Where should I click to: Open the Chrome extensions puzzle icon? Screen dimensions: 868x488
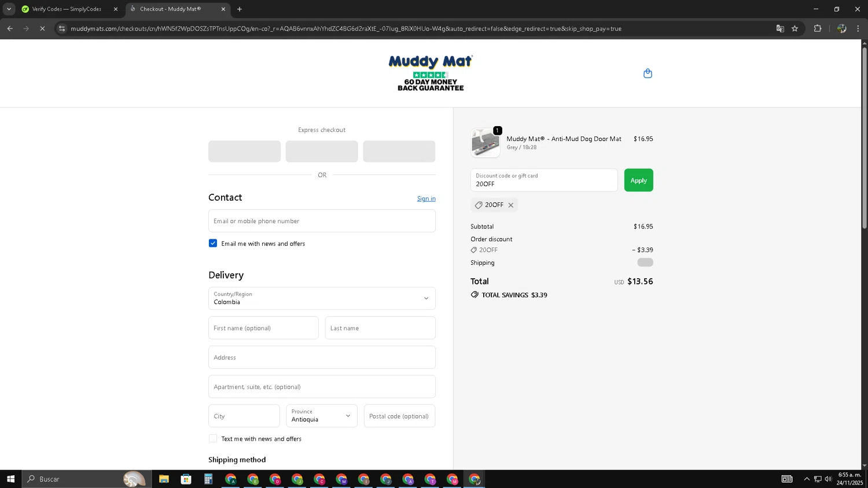[818, 28]
